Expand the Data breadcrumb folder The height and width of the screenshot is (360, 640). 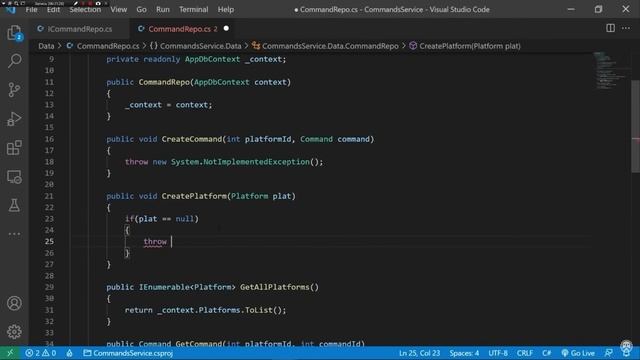point(46,46)
